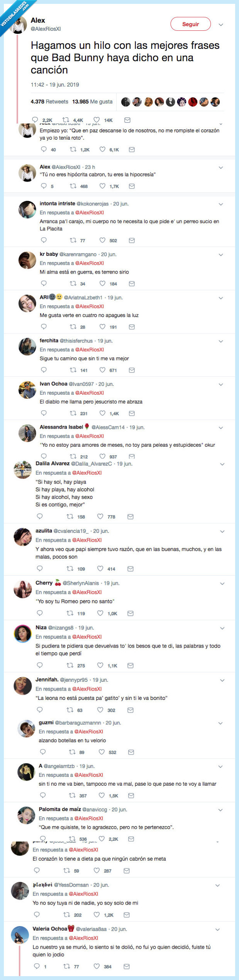This screenshot has height=980, width=239.
Task: Open @AlexRiosXI mention in Jennifah's reply
Action: 87,689
